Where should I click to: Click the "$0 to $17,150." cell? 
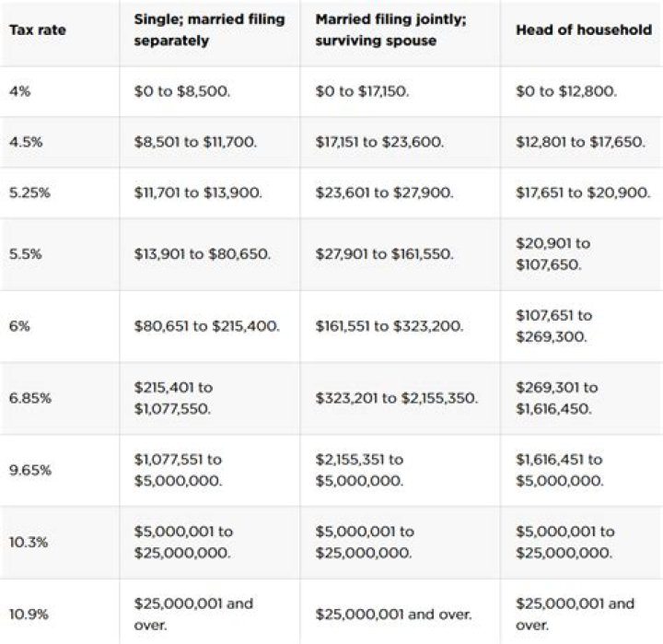363,91
